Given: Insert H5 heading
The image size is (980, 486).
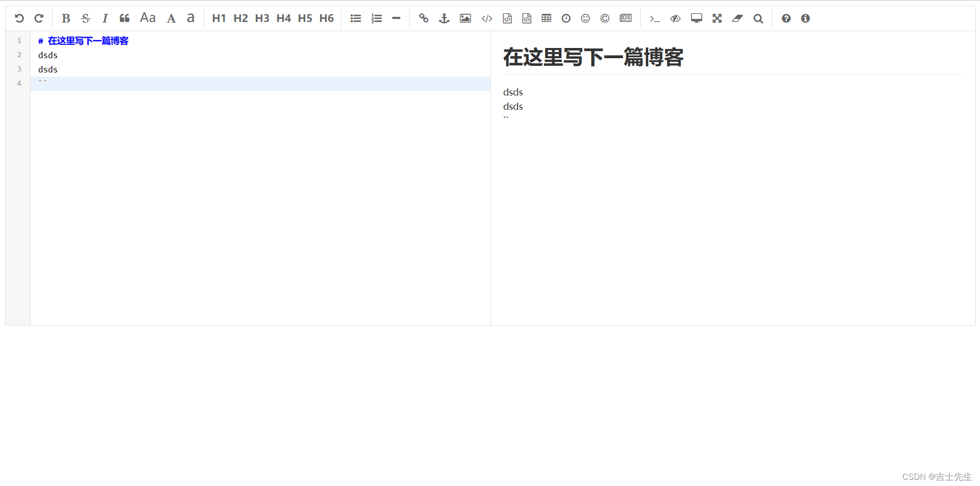Looking at the screenshot, I should [305, 18].
